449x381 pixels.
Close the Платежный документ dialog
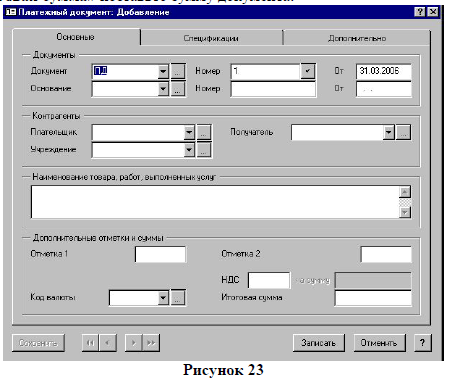[433, 12]
